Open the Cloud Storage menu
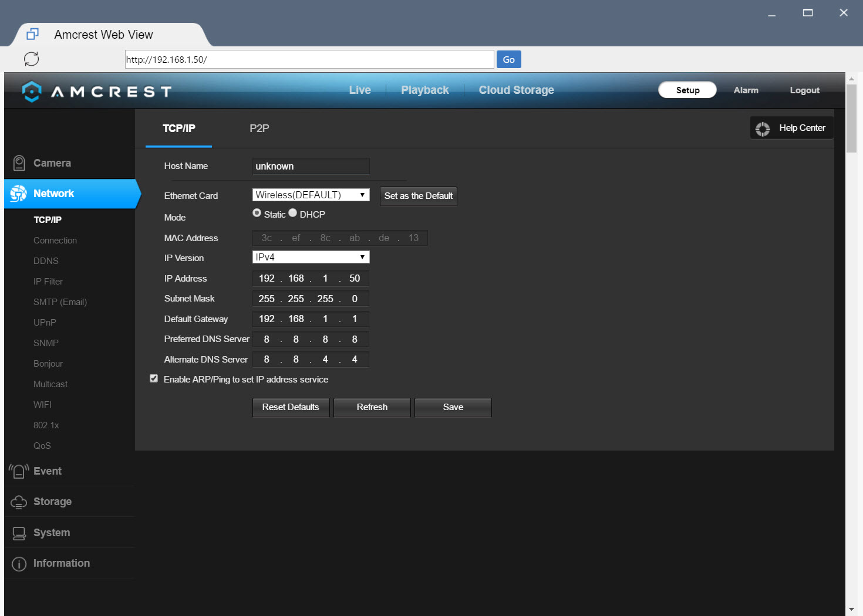Viewport: 863px width, 616px height. pyautogui.click(x=517, y=90)
